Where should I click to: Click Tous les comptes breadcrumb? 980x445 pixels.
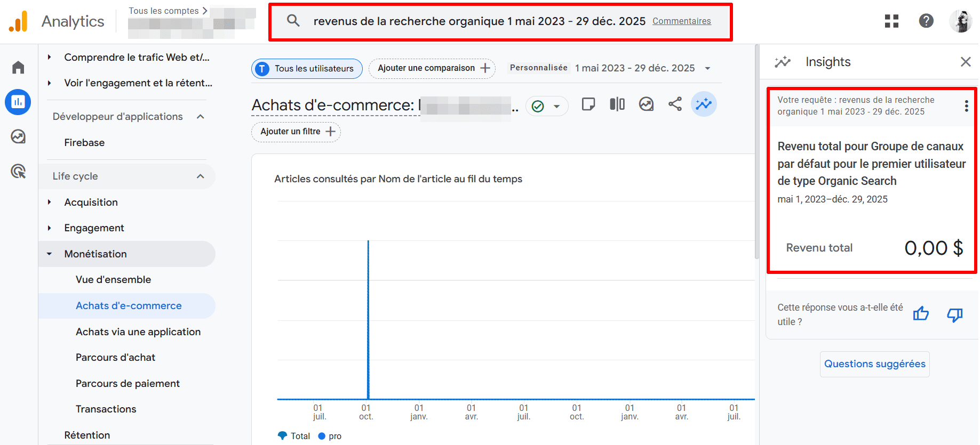click(164, 11)
